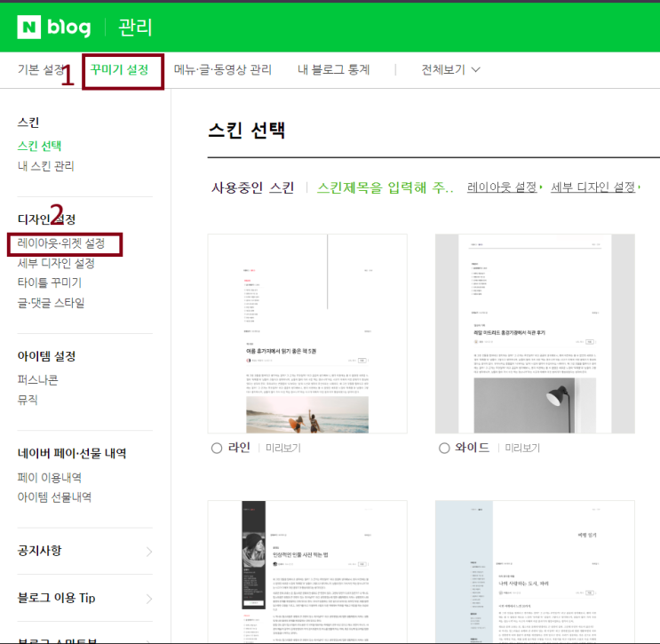The width and height of the screenshot is (660, 644).
Task: Select the 와이드 skin radio button
Action: (444, 449)
